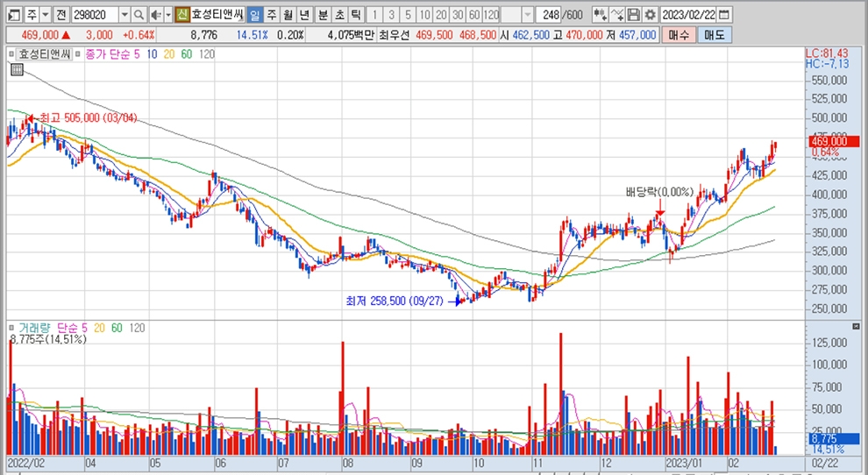Expand the stock code dropdown arrow
The height and width of the screenshot is (475, 868).
pyautogui.click(x=124, y=15)
